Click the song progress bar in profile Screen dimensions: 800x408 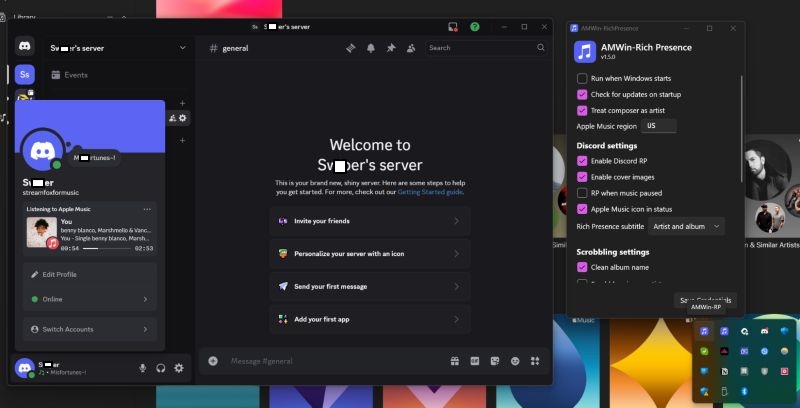(x=107, y=248)
